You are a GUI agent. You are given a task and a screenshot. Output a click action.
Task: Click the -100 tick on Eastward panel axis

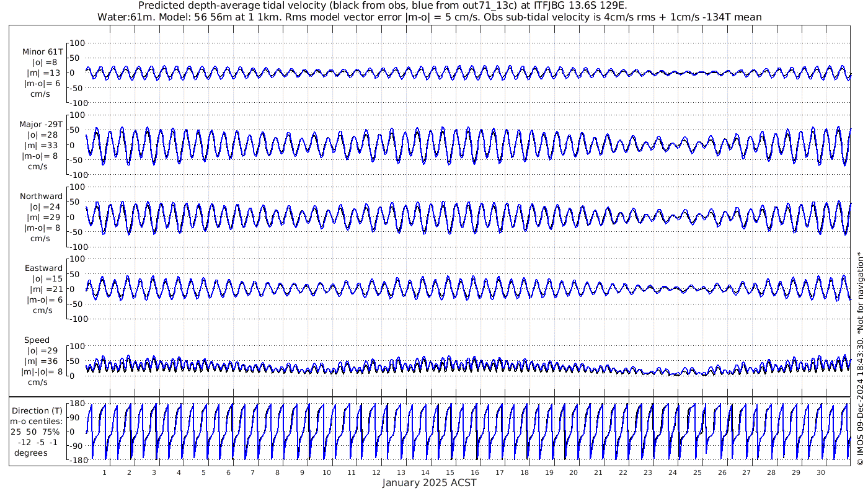[76, 319]
